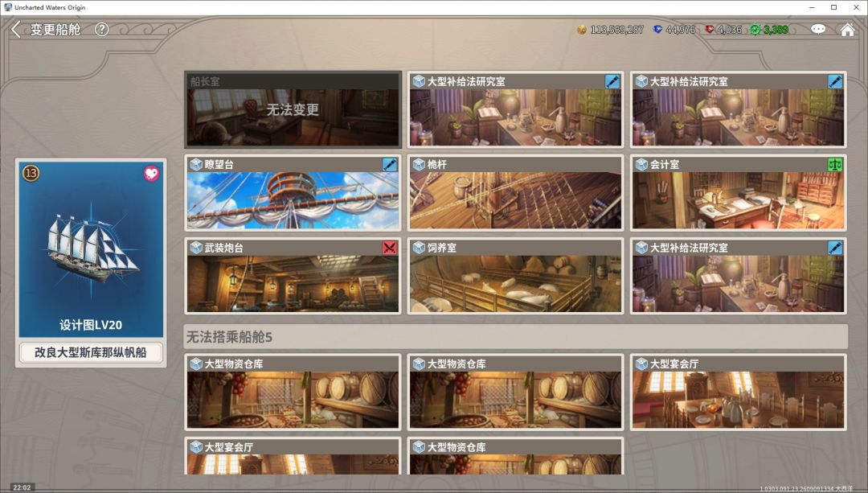The width and height of the screenshot is (868, 493).
Task: Click pen icon on 大型补给法研究室 above 会计室
Action: tap(835, 81)
